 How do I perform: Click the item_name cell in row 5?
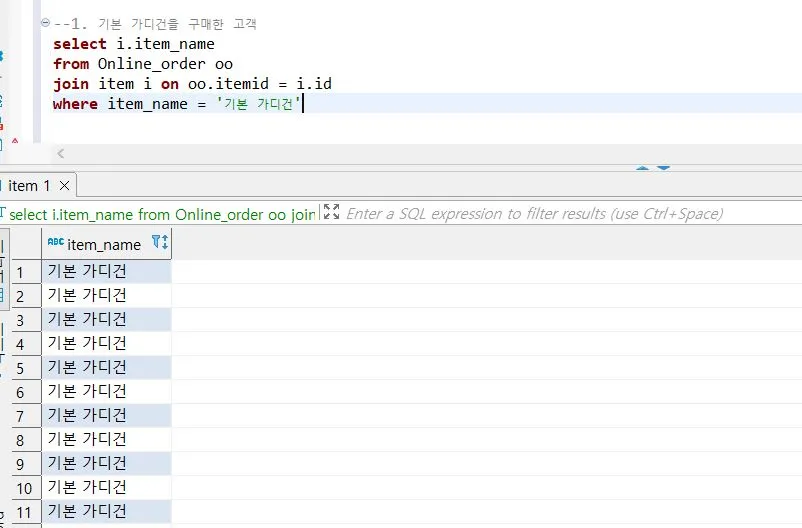(106, 367)
